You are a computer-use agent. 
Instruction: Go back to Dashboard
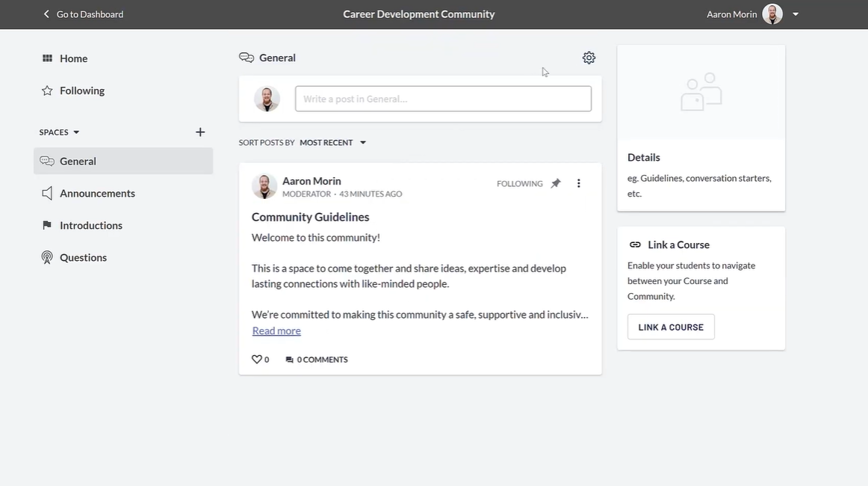pos(83,14)
